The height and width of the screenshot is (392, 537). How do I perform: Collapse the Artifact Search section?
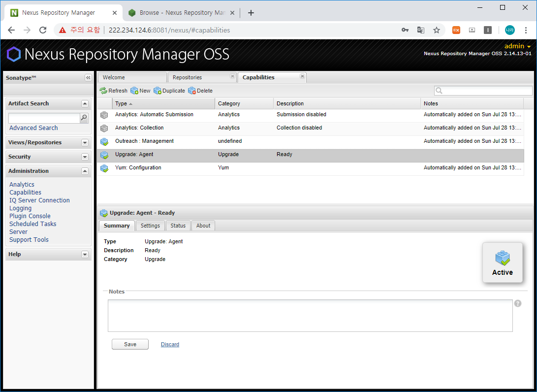(85, 103)
